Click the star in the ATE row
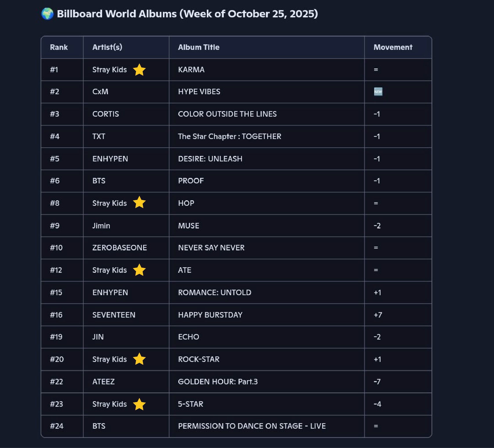Image resolution: width=494 pixels, height=448 pixels. click(x=139, y=270)
